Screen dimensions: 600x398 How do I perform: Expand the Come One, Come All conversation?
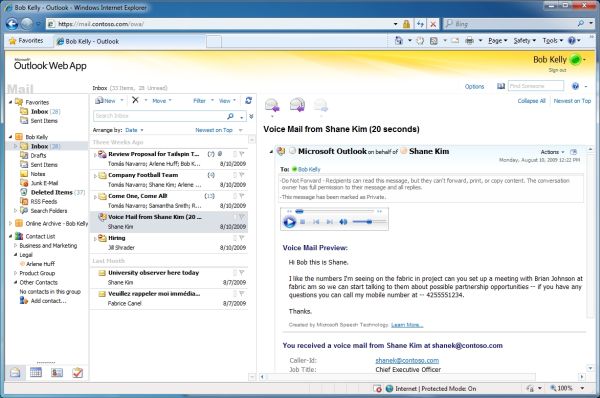coord(95,197)
